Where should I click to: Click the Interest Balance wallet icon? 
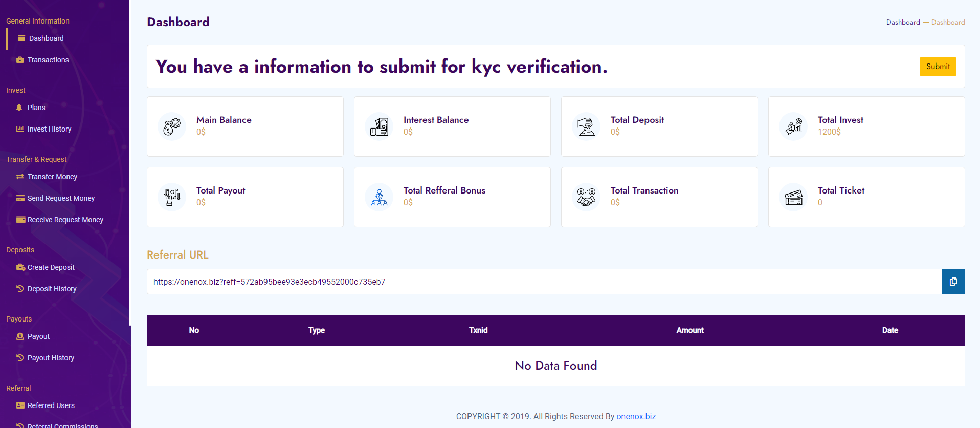379,126
